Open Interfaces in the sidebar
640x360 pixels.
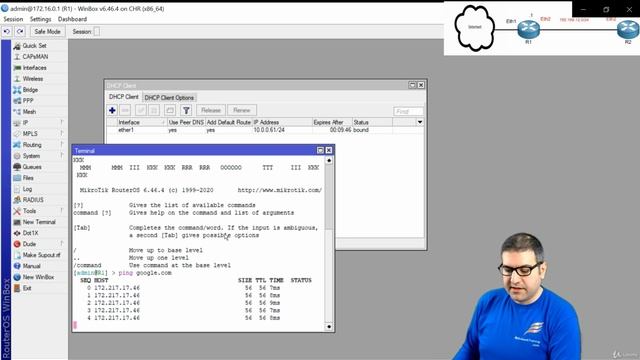click(x=34, y=68)
